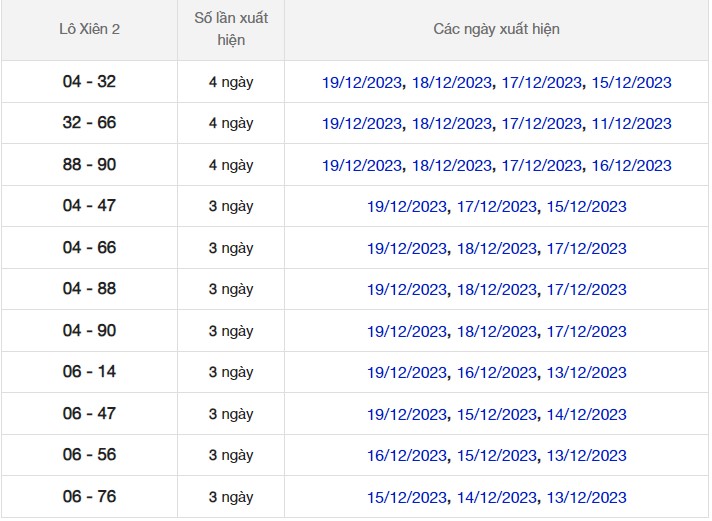Select the 88 - 90 pair cell

[x=89, y=165]
